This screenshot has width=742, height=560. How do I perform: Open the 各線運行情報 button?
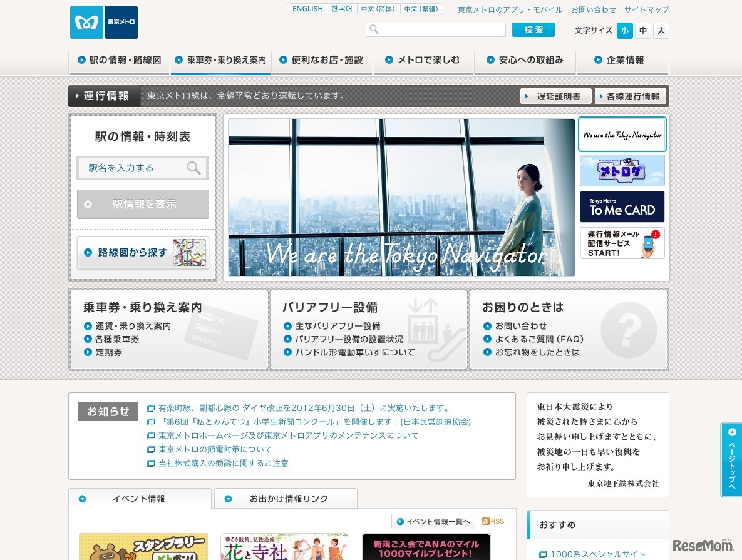631,96
